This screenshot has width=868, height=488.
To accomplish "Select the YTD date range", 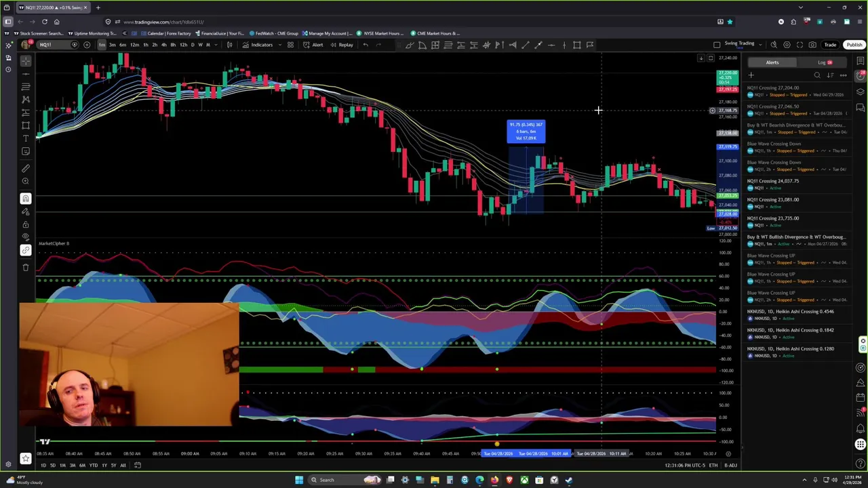I will tap(94, 466).
